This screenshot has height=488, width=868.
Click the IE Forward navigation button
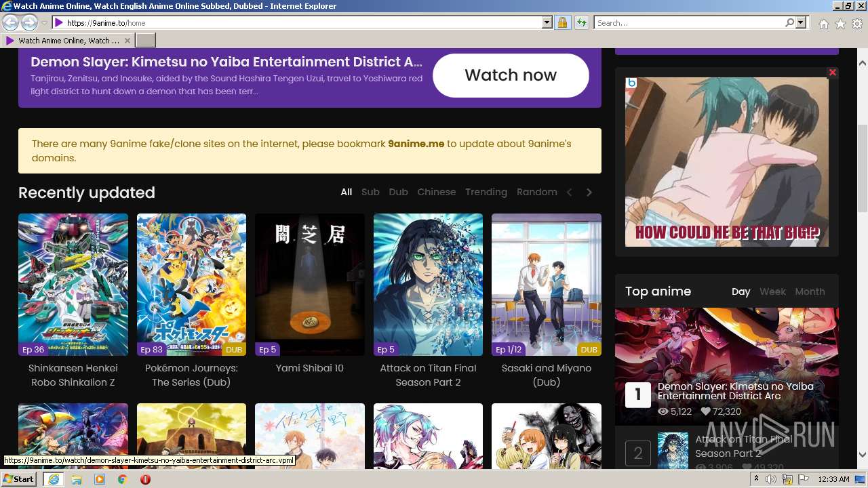[29, 22]
